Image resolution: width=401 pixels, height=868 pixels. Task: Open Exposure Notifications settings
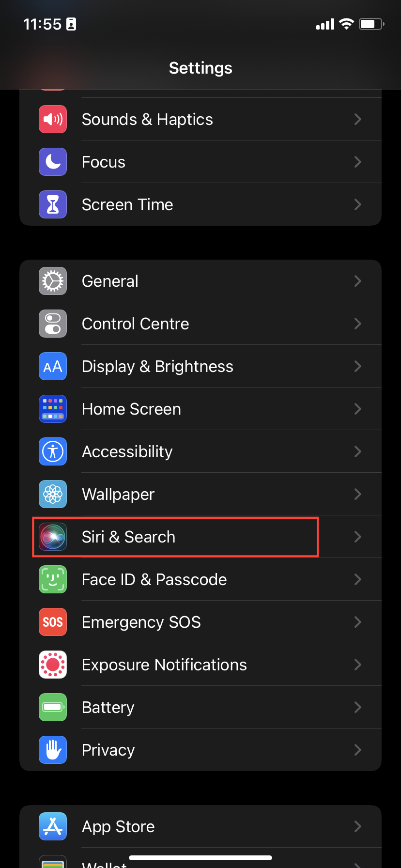tap(164, 665)
